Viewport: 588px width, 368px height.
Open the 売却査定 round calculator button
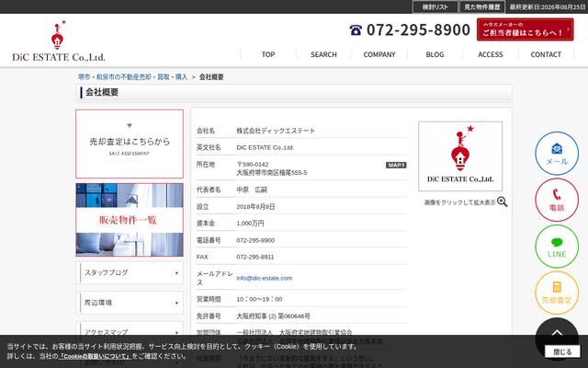click(x=557, y=293)
